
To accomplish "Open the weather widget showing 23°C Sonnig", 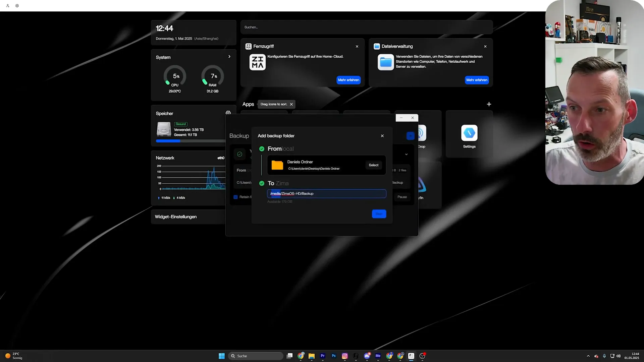I will (x=14, y=356).
